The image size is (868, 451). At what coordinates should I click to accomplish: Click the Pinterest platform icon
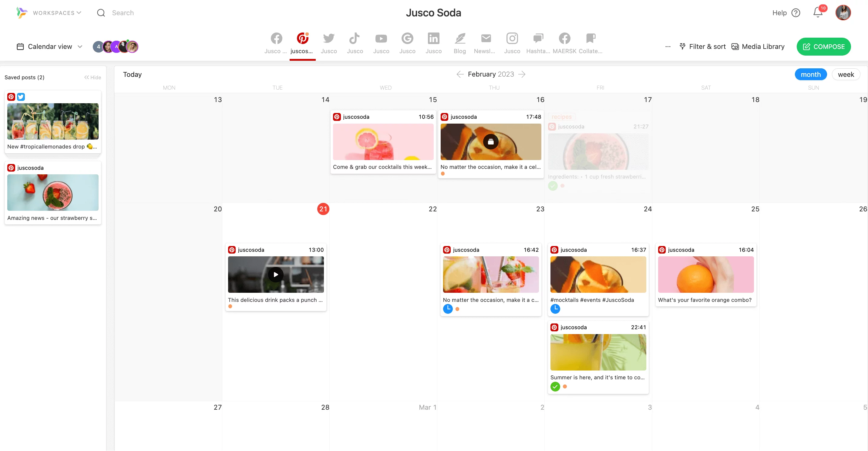(x=303, y=38)
